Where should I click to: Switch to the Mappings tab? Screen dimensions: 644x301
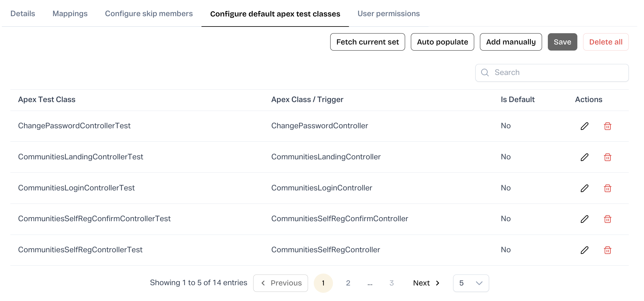tap(70, 14)
